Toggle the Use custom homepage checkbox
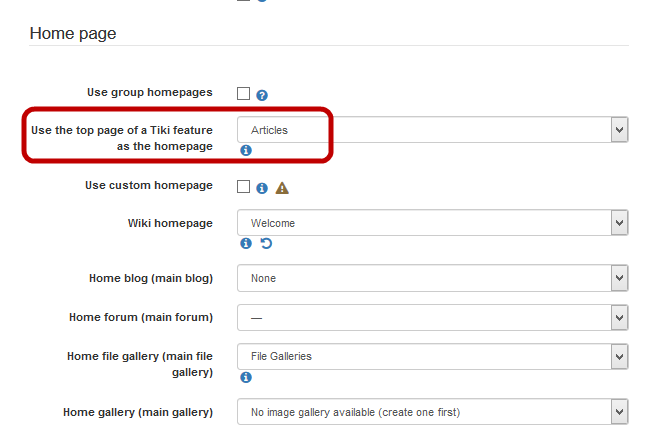This screenshot has height=438, width=654. 243,186
